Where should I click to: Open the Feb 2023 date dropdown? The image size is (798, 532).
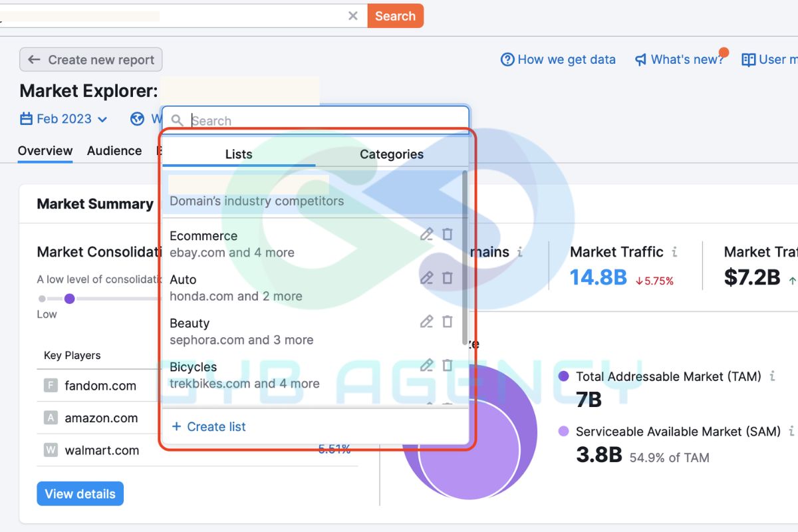tap(64, 119)
